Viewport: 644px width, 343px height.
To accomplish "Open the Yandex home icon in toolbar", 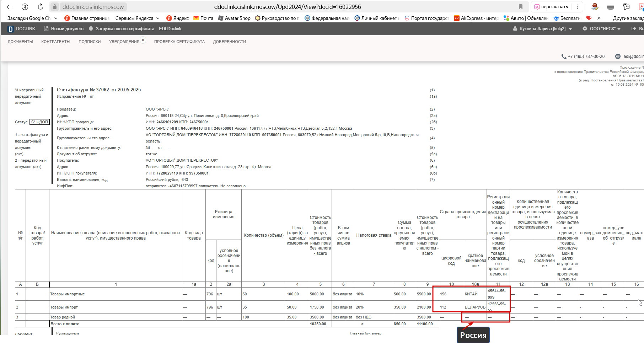I will click(25, 7).
